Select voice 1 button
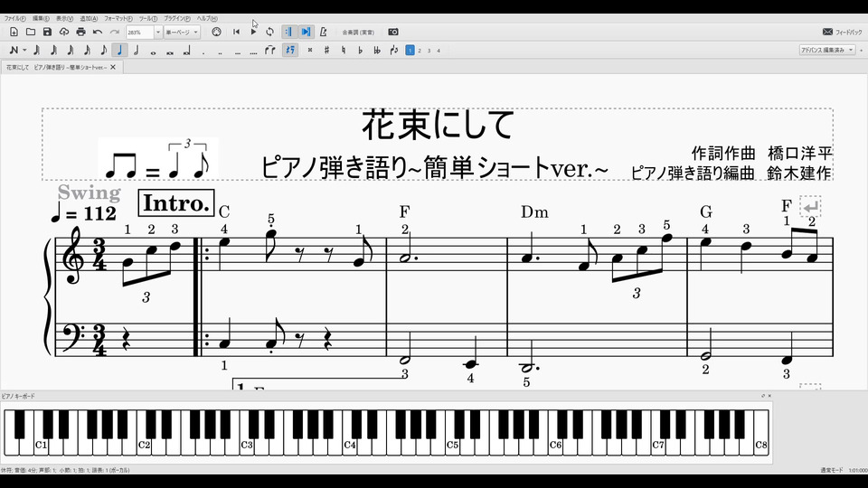 point(410,51)
